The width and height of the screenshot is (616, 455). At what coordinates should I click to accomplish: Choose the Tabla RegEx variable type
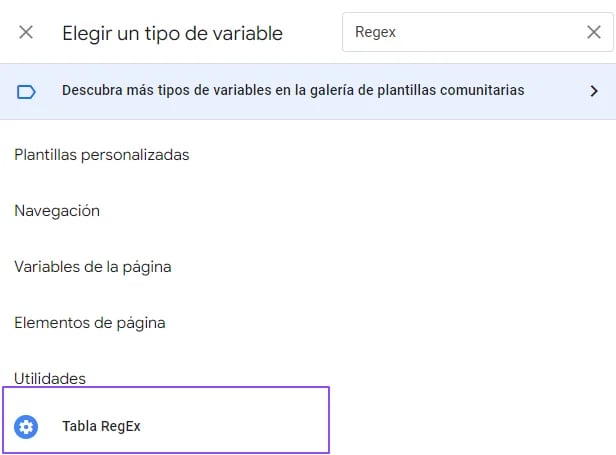click(x=166, y=420)
